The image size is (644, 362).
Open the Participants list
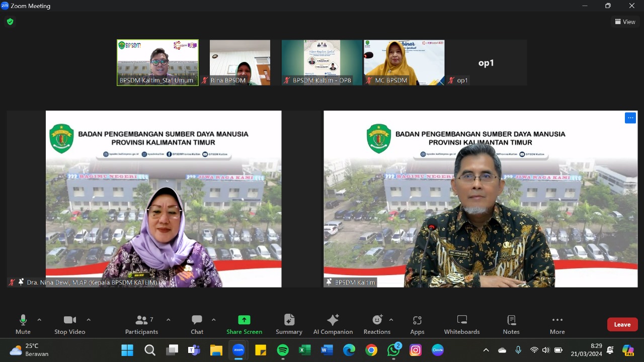(142, 324)
